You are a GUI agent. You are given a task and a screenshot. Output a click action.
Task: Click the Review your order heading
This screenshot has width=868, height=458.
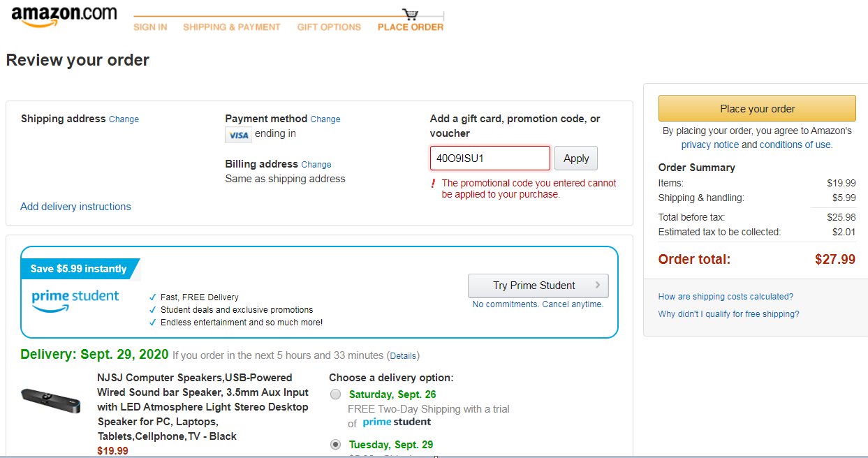[78, 60]
